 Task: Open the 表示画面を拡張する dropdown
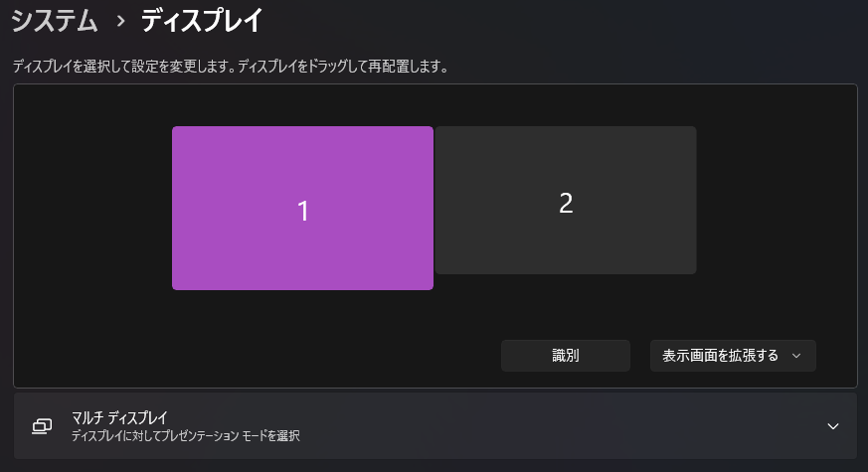click(732, 356)
